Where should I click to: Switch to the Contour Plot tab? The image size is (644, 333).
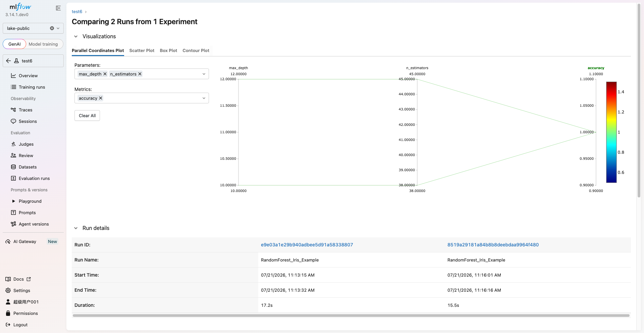pos(196,50)
